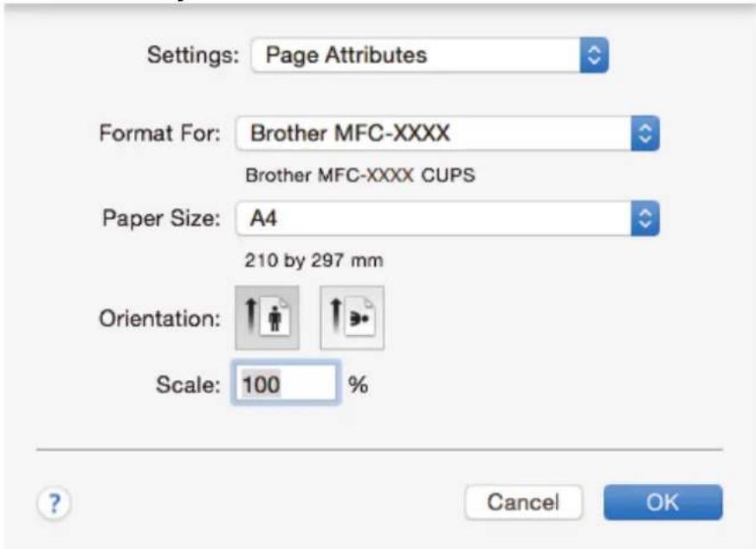Click the 'Settings:' label
Image resolution: width=756 pixels, height=549 pixels.
[x=193, y=55]
